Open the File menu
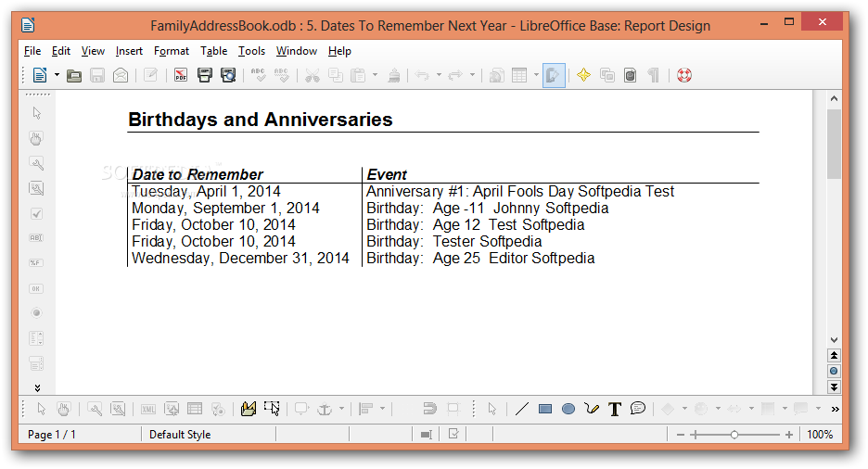Screen dimensions: 868x469 point(32,51)
